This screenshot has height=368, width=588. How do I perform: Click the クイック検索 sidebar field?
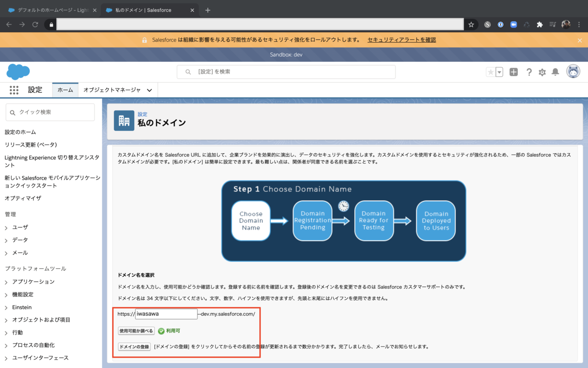[50, 112]
